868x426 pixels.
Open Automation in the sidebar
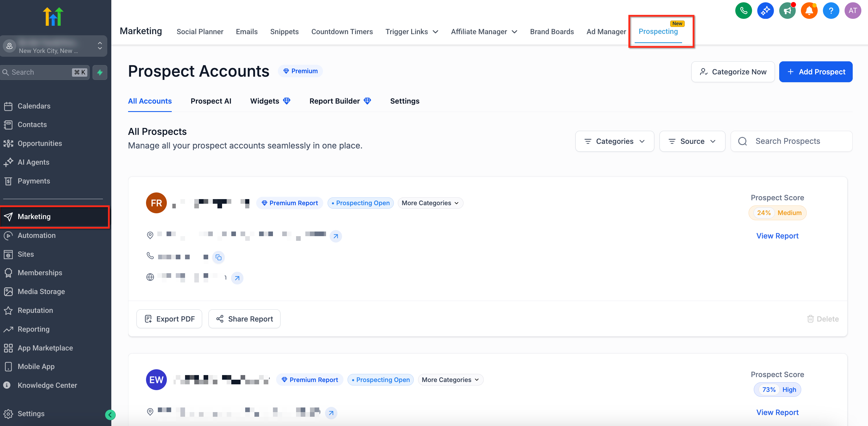[36, 236]
